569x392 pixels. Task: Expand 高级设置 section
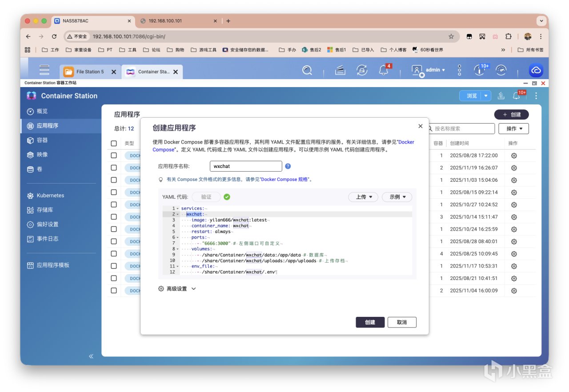177,289
